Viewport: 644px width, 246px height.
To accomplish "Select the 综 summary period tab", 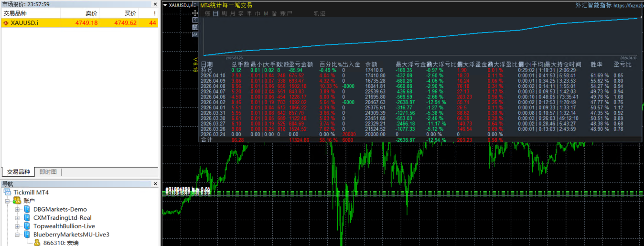I will coord(207,13).
